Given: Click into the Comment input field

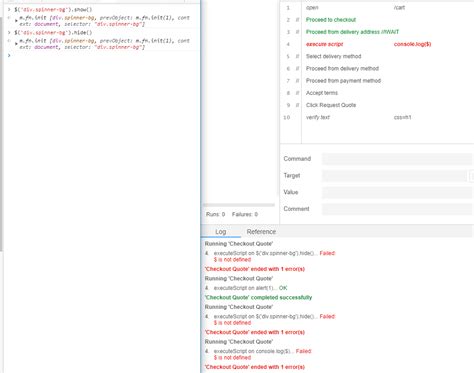Looking at the screenshot, I should coord(397,209).
